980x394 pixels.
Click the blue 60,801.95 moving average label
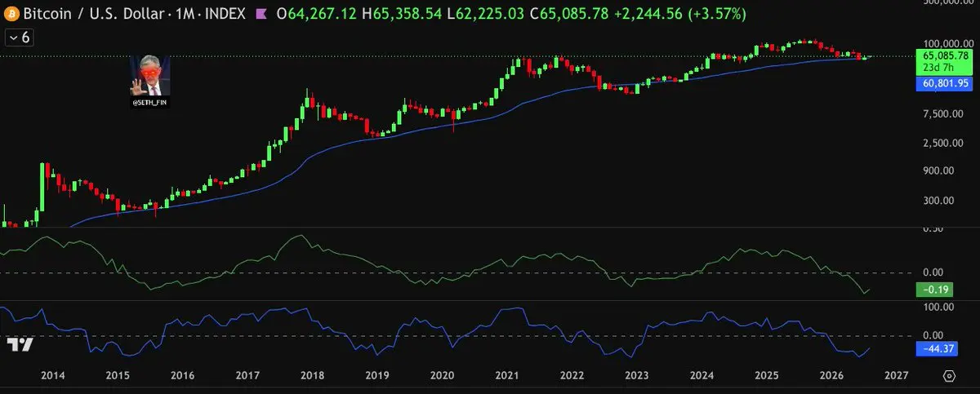(x=945, y=83)
